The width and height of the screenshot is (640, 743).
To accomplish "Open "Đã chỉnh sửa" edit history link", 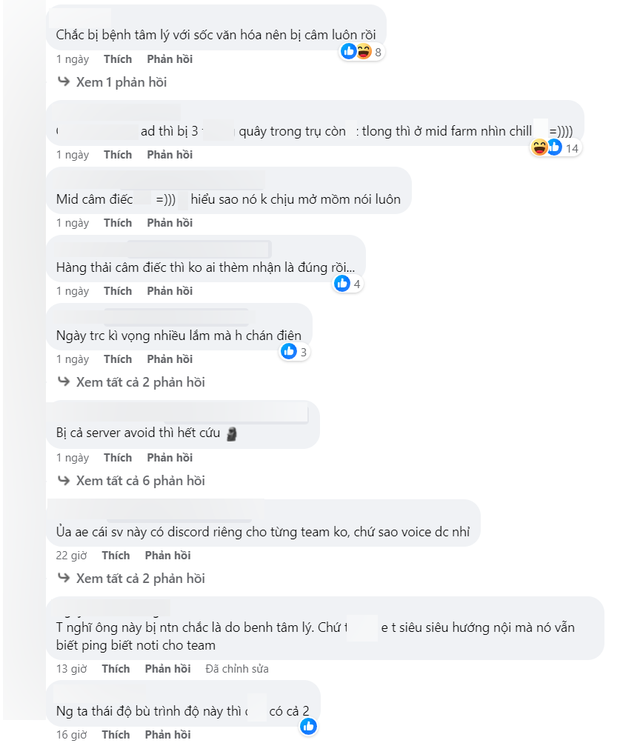I will pyautogui.click(x=236, y=669).
